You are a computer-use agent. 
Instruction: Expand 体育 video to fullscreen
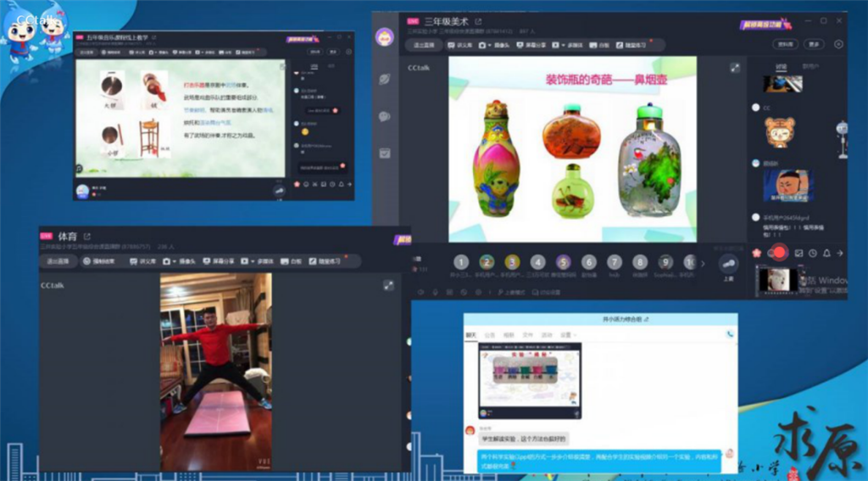pos(388,285)
